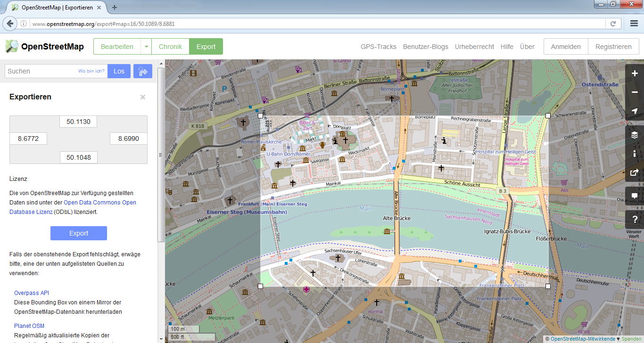Open the Open Data Commons Open Database Lizenz link
Screen dimensions: 644x343
point(73,207)
